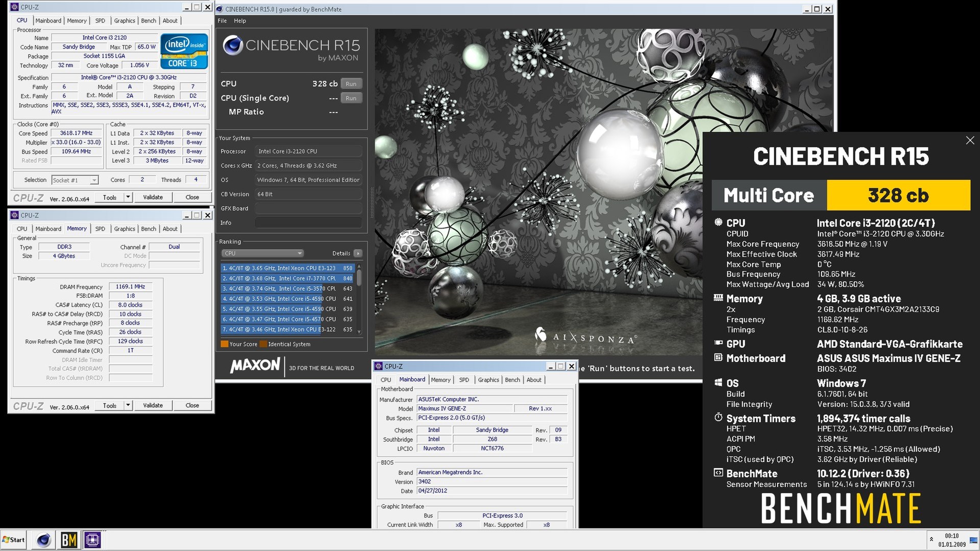
Task: Show hidden system tray icons
Action: (932, 539)
